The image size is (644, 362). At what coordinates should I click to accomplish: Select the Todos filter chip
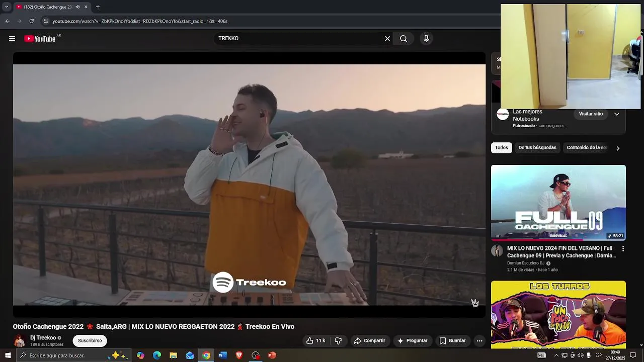pos(501,148)
